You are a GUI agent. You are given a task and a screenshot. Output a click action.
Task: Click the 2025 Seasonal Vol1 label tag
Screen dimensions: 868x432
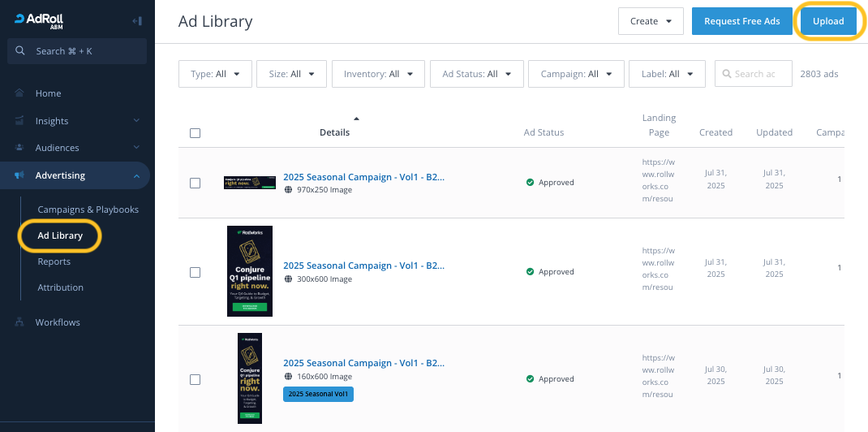tap(318, 394)
